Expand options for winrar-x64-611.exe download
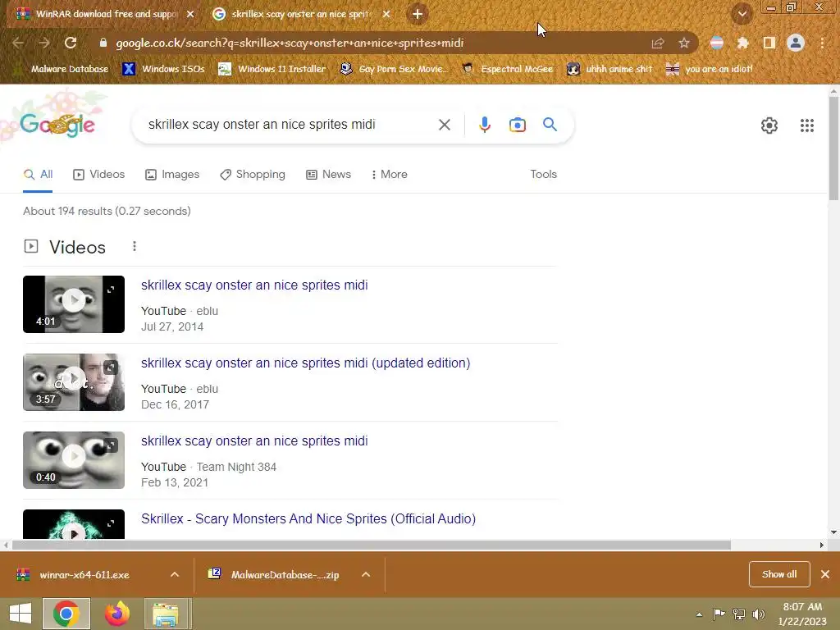 click(175, 574)
